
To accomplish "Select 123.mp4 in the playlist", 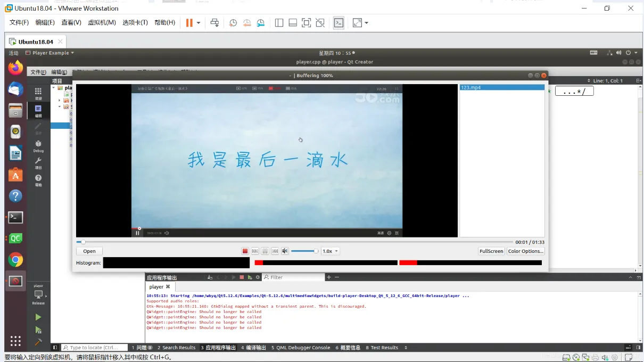I will coord(502,87).
